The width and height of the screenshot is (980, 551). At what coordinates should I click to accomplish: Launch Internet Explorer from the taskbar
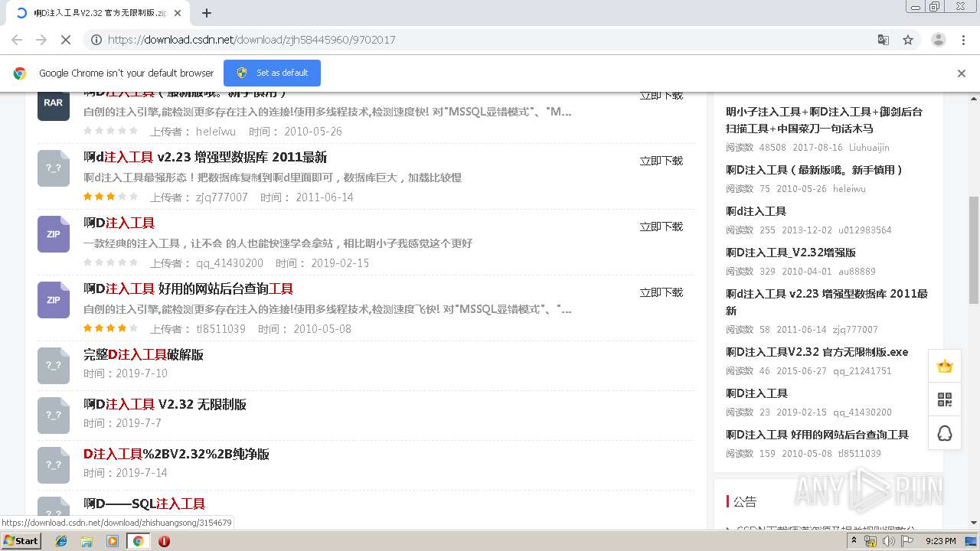pyautogui.click(x=61, y=541)
